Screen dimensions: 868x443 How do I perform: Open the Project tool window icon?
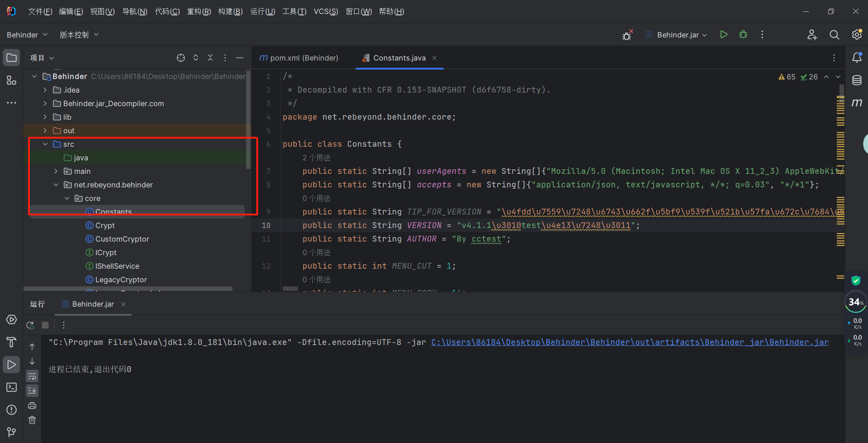[x=11, y=58]
